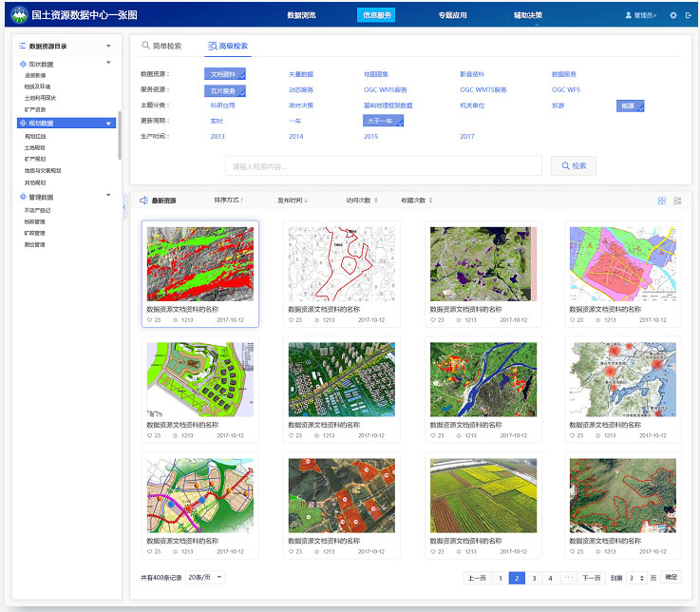Open the 管理员 user dropdown menu
This screenshot has width=700, height=612.
tap(640, 15)
